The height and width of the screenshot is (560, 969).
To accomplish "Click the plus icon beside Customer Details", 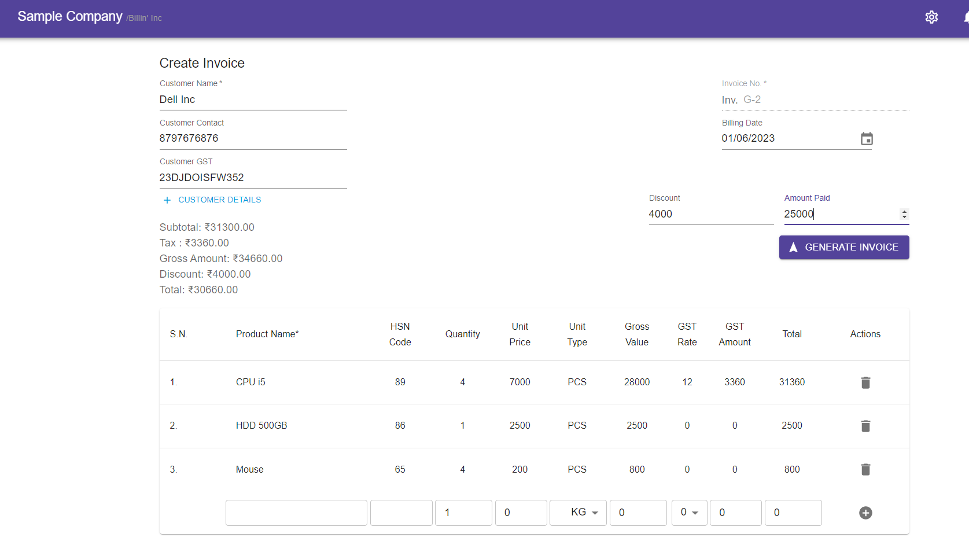I will (x=167, y=200).
